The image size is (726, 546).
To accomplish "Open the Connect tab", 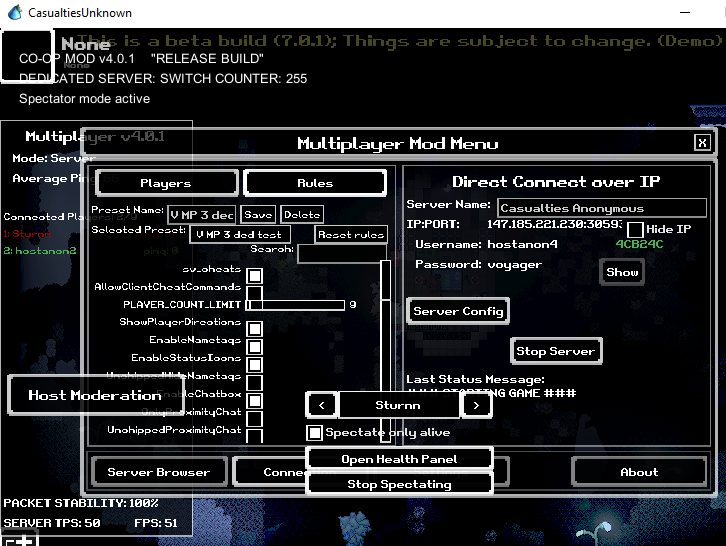I will (x=271, y=472).
